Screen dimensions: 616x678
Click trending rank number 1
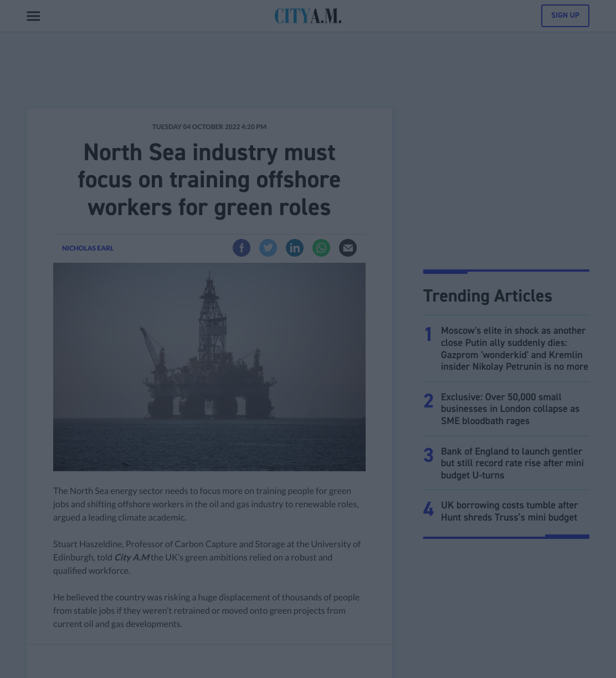(x=428, y=334)
